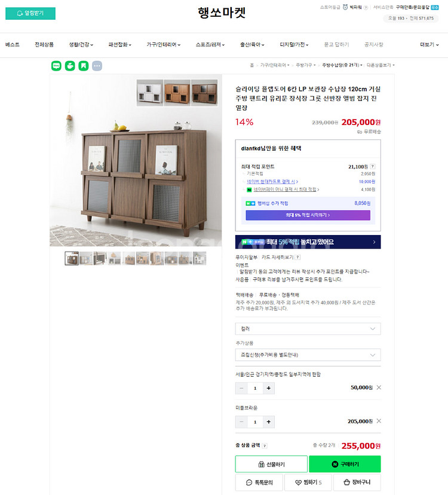448x495 pixels.
Task: Open the 조립신청 additional product dropdown
Action: point(308,355)
